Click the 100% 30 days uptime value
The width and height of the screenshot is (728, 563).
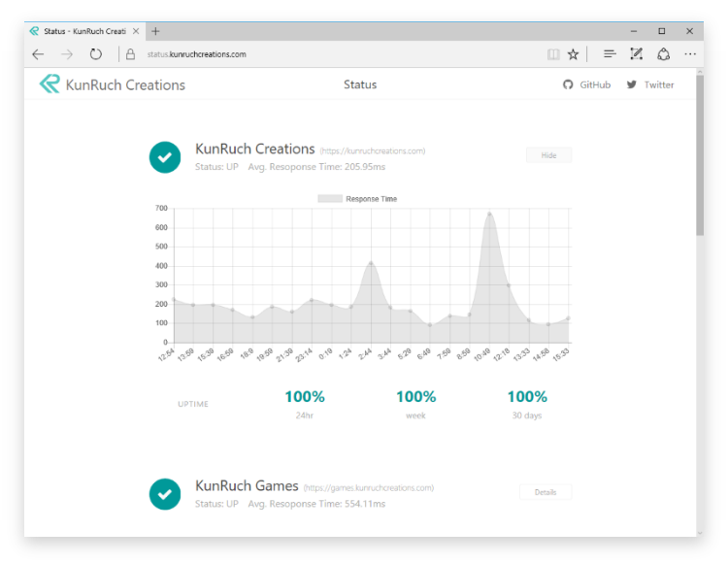pyautogui.click(x=527, y=397)
